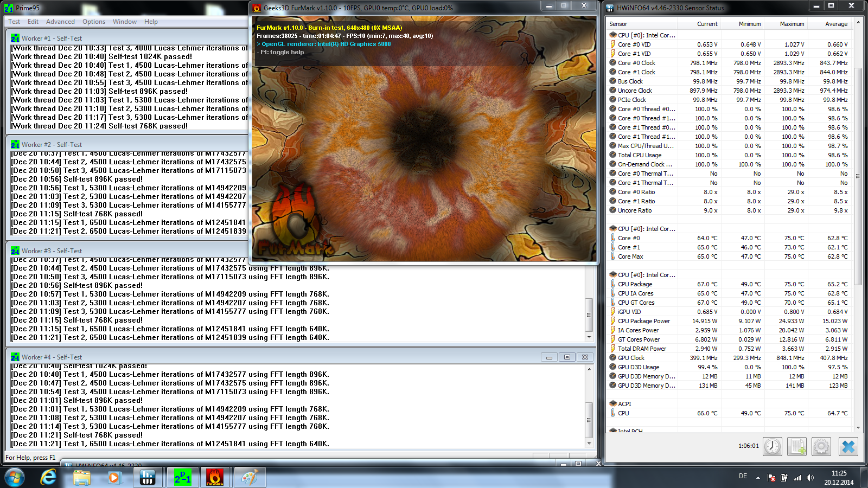Open the volume control in system tray
Image resolution: width=868 pixels, height=488 pixels.
pos(810,478)
